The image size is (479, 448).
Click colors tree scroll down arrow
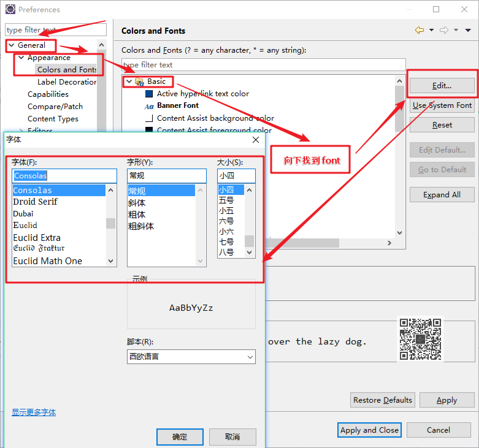399,233
